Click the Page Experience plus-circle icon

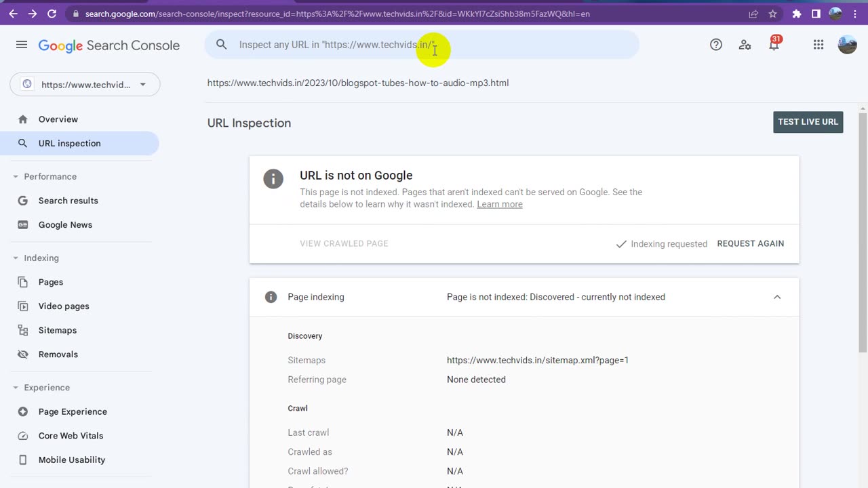(23, 411)
